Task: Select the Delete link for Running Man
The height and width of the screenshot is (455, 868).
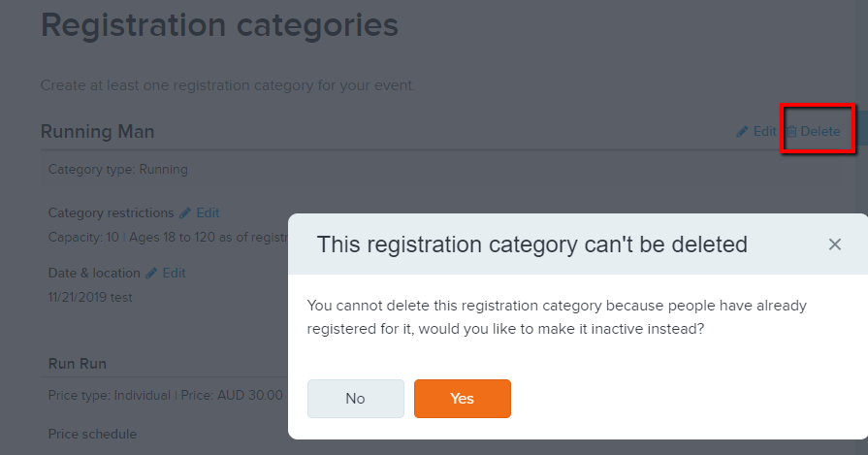Action: 820,132
